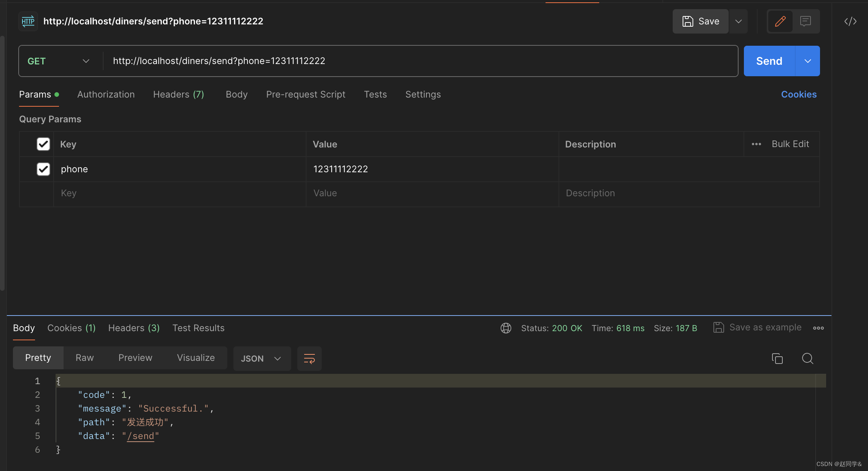
Task: Open the comments icon
Action: [805, 21]
